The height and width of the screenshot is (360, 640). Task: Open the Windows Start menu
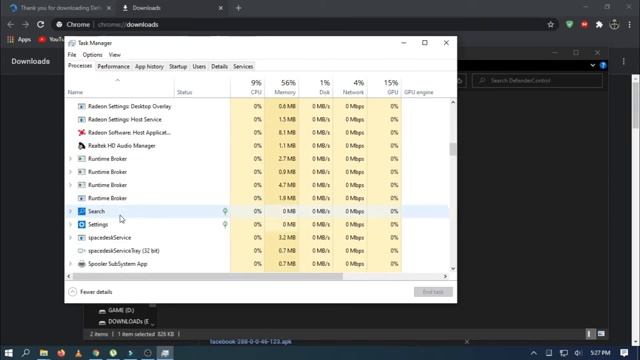pyautogui.click(x=8, y=353)
